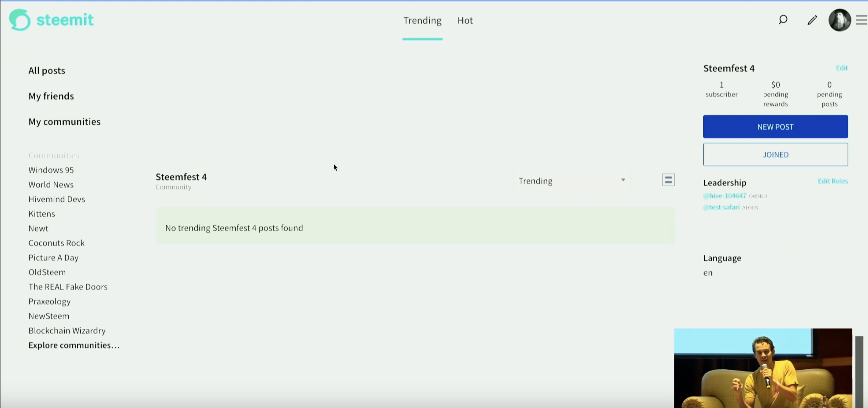Open the Kittens community
The image size is (868, 408).
42,214
